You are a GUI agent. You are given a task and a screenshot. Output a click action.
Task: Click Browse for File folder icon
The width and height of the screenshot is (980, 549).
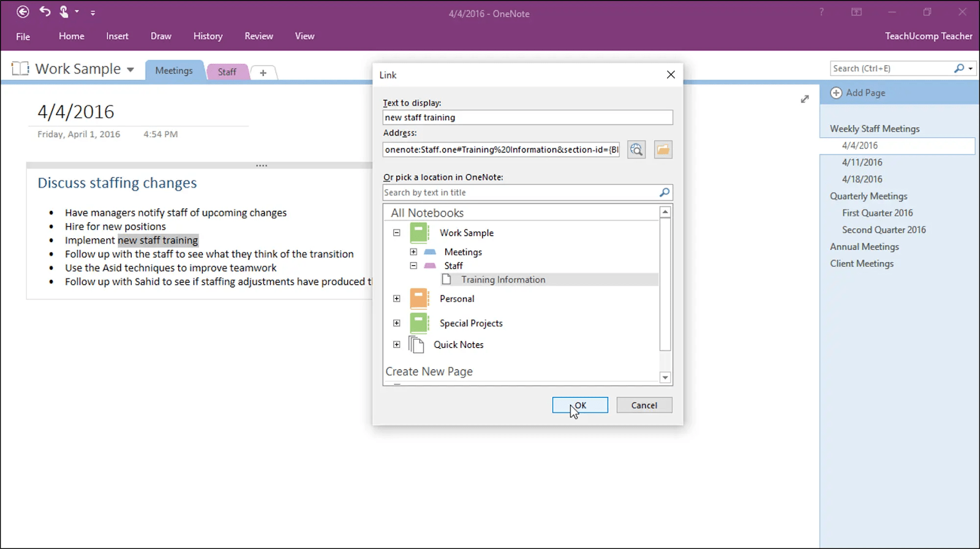point(663,150)
